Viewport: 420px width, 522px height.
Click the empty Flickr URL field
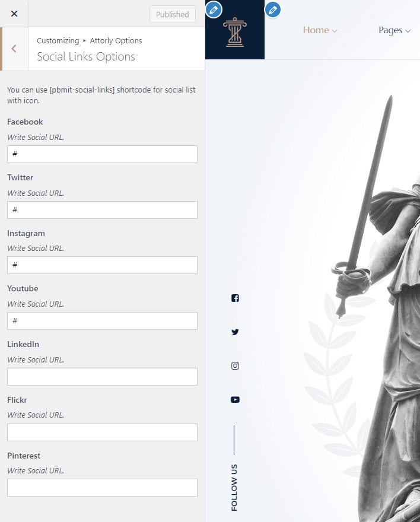click(x=102, y=432)
